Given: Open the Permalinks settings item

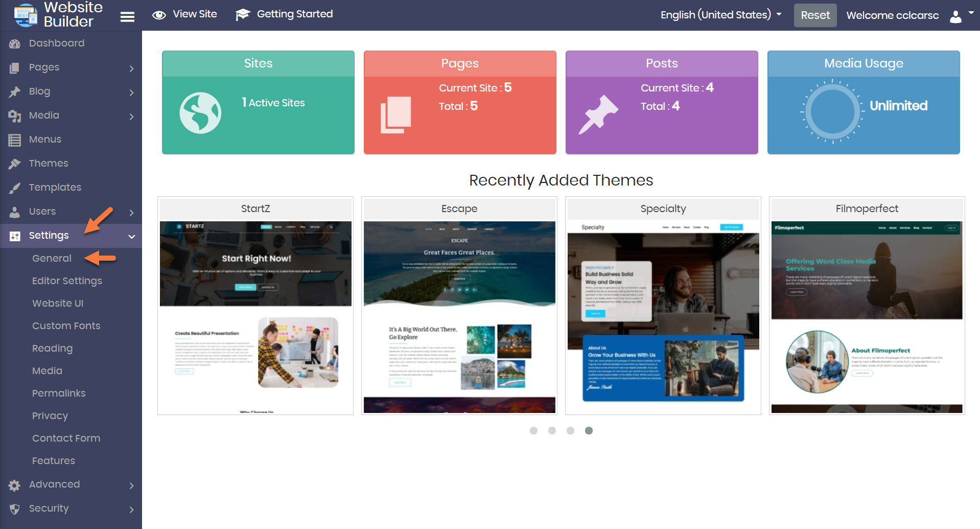Looking at the screenshot, I should [59, 393].
